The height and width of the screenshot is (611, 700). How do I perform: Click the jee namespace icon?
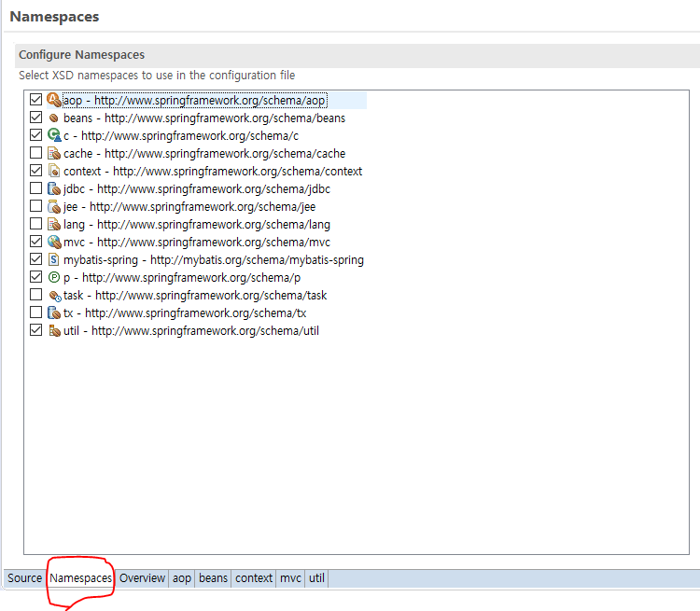[54, 207]
